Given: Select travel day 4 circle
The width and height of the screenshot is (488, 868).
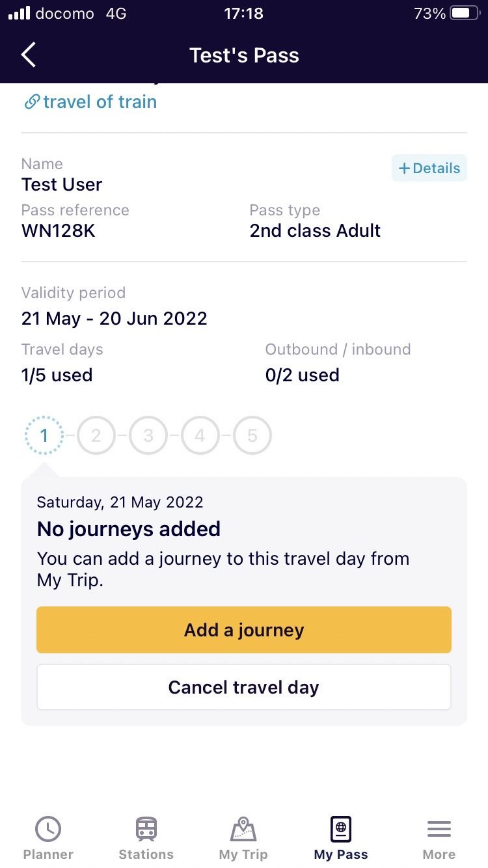Looking at the screenshot, I should pos(200,435).
